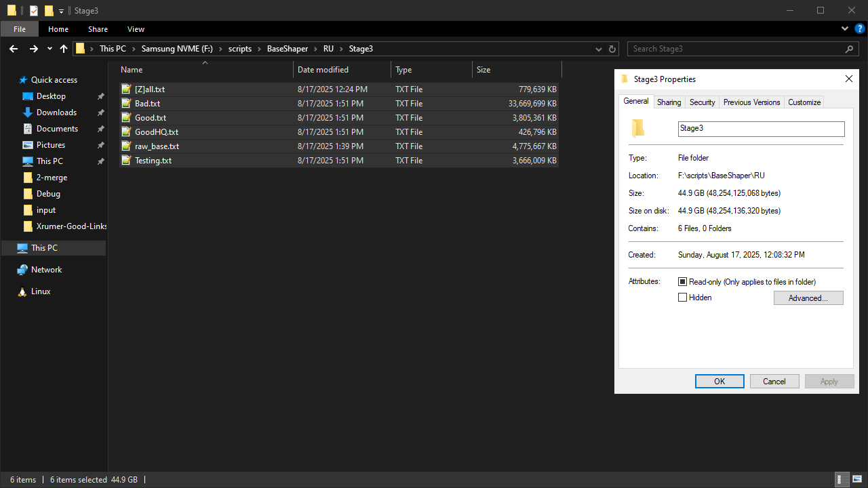The width and height of the screenshot is (868, 488).
Task: Click the Up one level arrow
Action: [x=64, y=49]
